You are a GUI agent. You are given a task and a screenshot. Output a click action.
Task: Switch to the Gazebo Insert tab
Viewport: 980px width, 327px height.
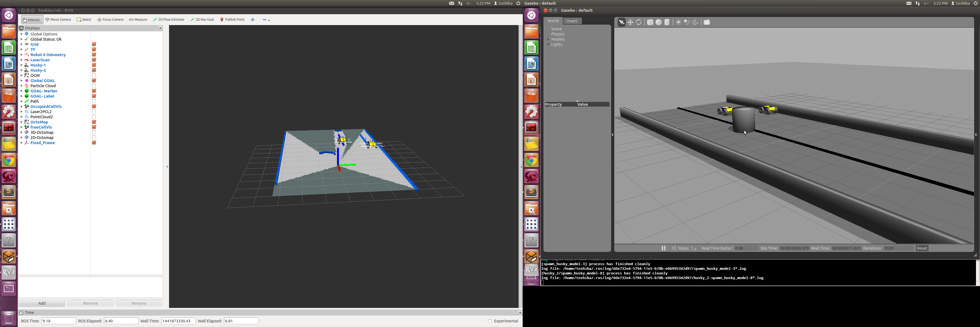572,21
